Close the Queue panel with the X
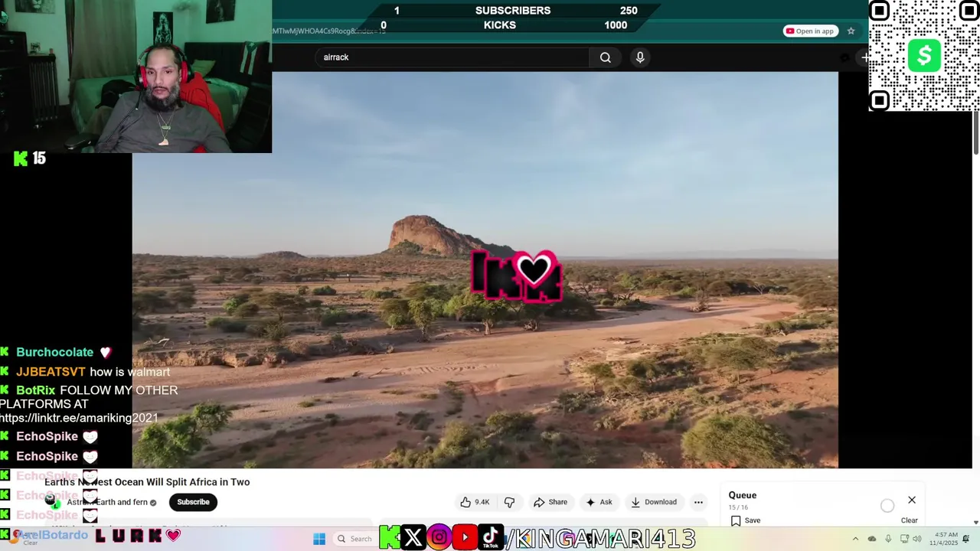The image size is (980, 551). click(x=912, y=500)
